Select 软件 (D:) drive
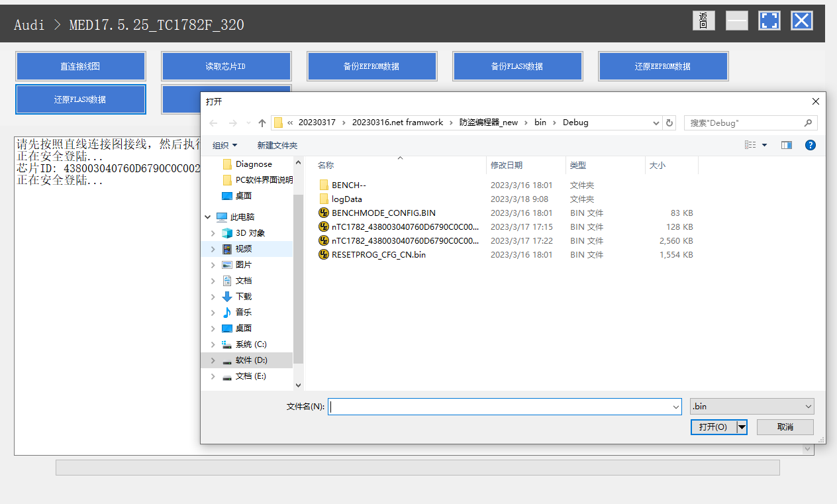 [x=244, y=360]
